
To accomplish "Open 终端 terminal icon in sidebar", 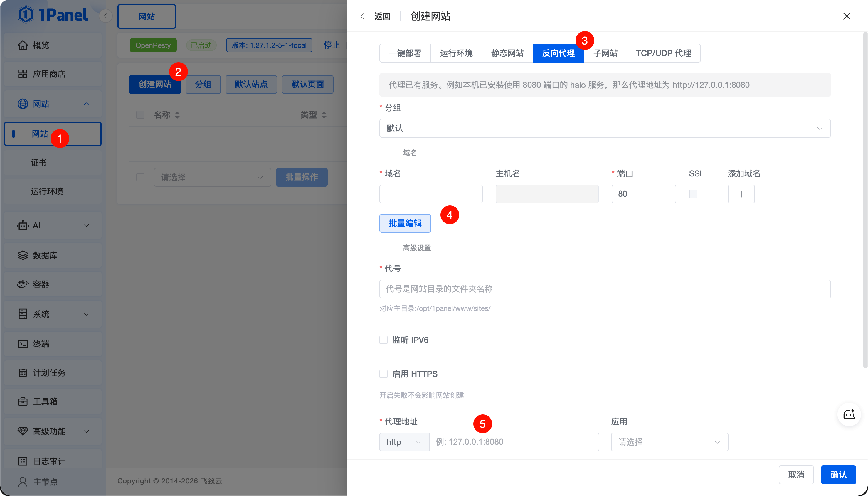I will tap(23, 344).
